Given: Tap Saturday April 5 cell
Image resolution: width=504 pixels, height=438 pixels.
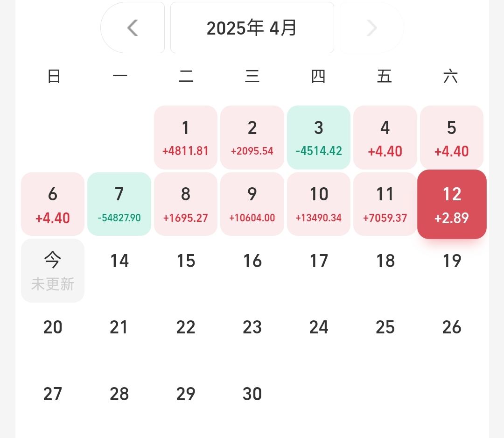Looking at the screenshot, I should (452, 137).
